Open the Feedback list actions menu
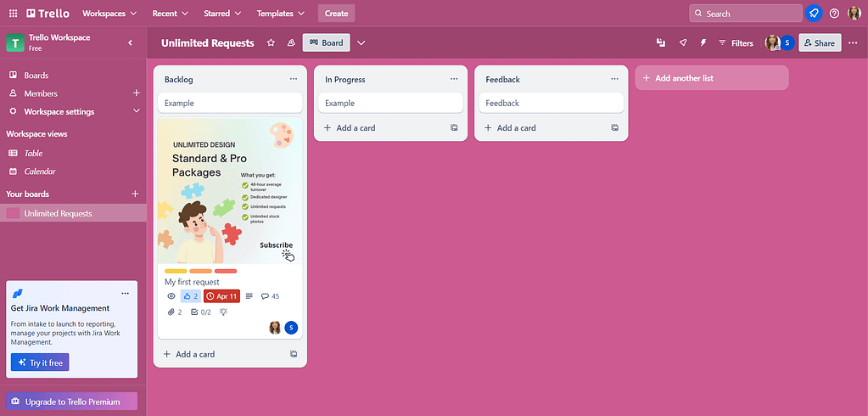Viewport: 868px width, 416px height. (614, 79)
